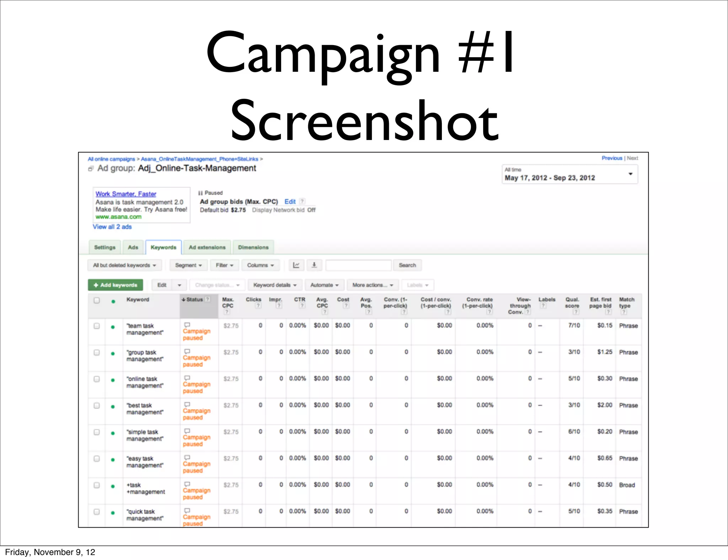Image resolution: width=728 pixels, height=560 pixels.
Task: Click the Previous ad group link
Action: [612, 158]
